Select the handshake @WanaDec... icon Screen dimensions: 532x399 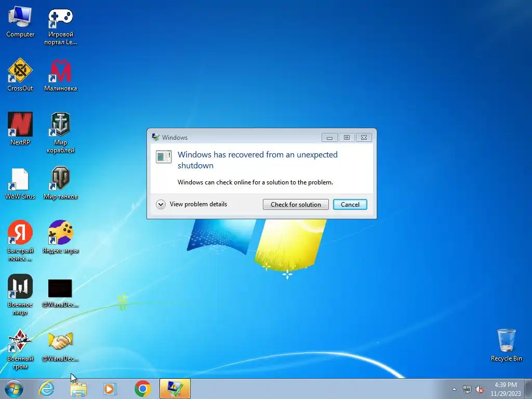click(x=60, y=347)
